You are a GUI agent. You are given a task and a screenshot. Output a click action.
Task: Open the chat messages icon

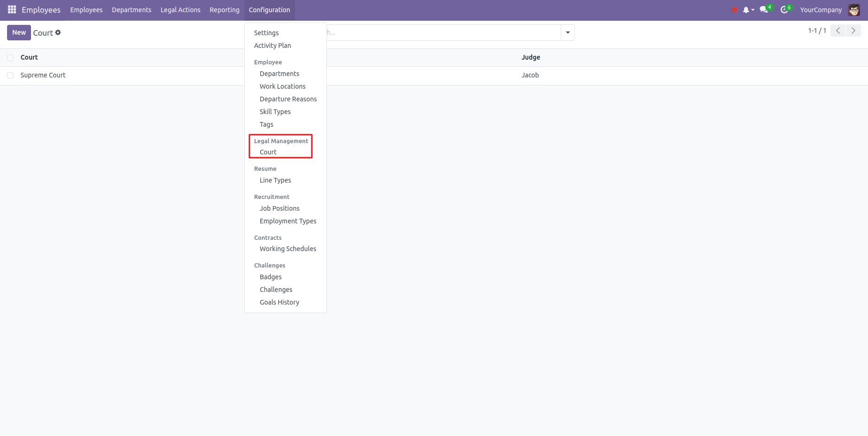[x=764, y=10]
